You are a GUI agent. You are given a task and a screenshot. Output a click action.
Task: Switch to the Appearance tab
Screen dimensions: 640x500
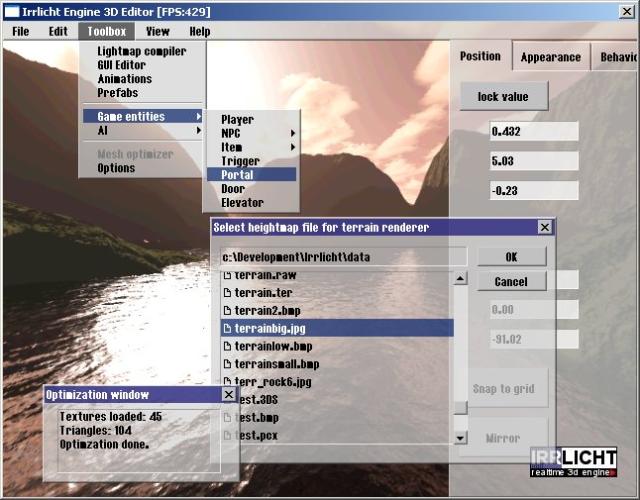pos(551,57)
